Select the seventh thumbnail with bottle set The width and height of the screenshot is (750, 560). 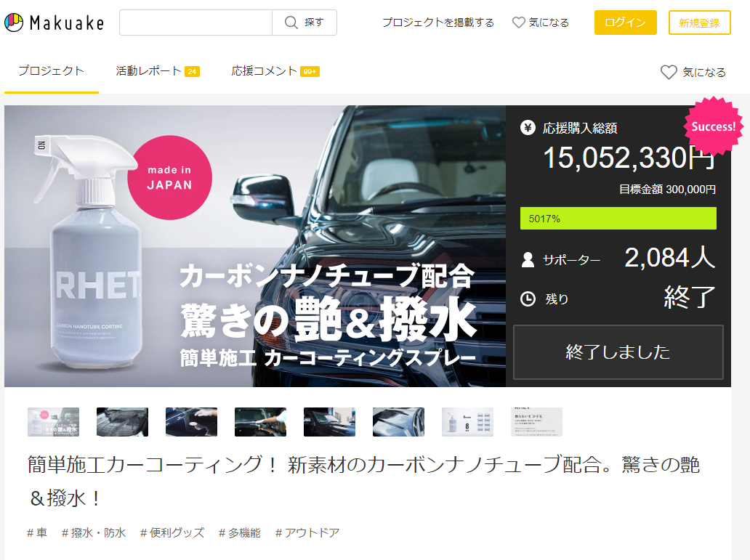tap(467, 422)
